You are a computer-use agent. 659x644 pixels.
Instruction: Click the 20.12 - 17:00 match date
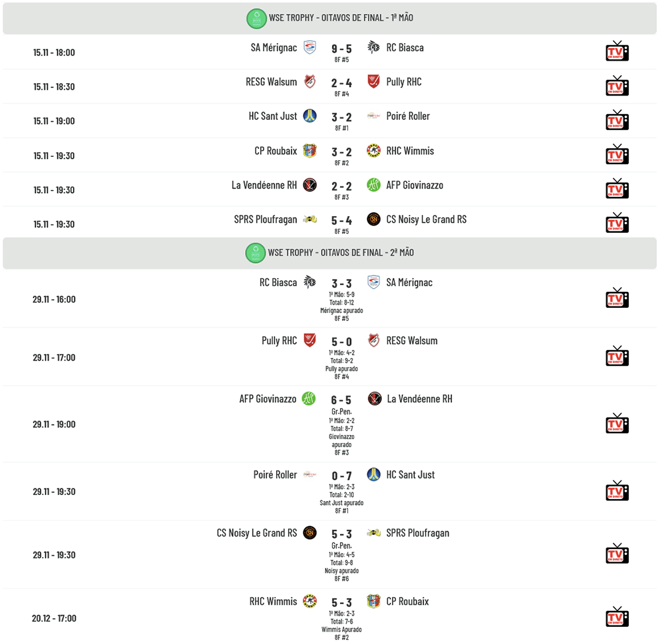point(54,618)
